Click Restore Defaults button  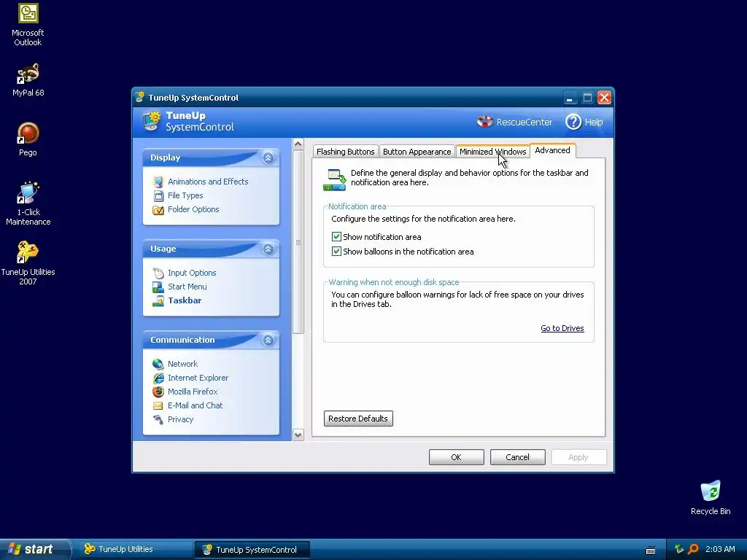pyautogui.click(x=358, y=419)
